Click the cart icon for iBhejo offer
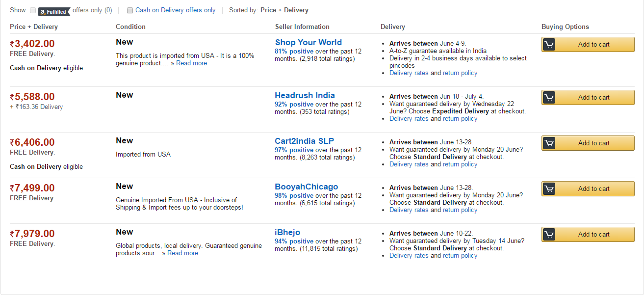This screenshot has height=295, width=644. pos(549,235)
